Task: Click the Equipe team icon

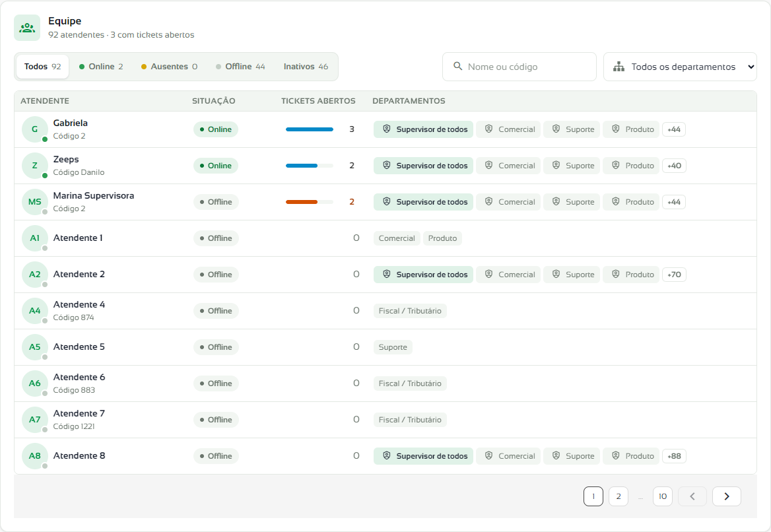Action: coord(27,28)
